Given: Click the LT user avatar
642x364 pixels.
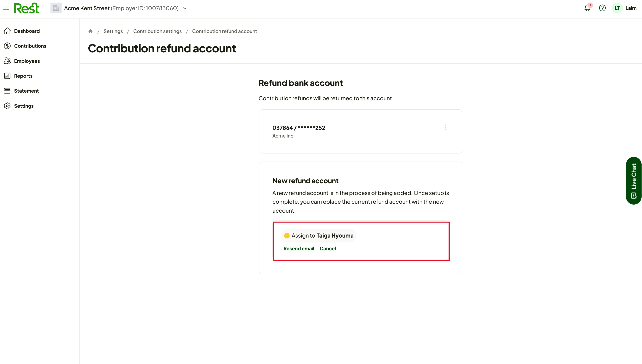Looking at the screenshot, I should pos(617,8).
